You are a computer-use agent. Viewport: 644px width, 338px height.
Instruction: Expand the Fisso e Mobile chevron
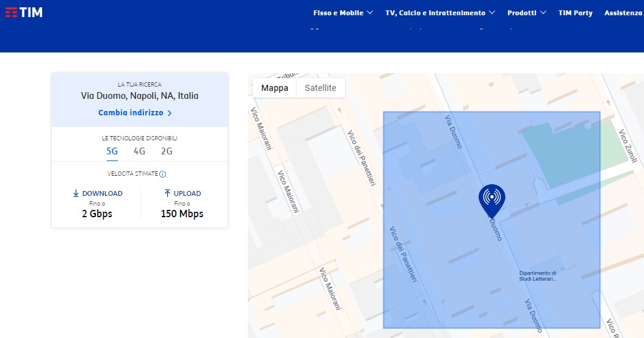pyautogui.click(x=370, y=13)
